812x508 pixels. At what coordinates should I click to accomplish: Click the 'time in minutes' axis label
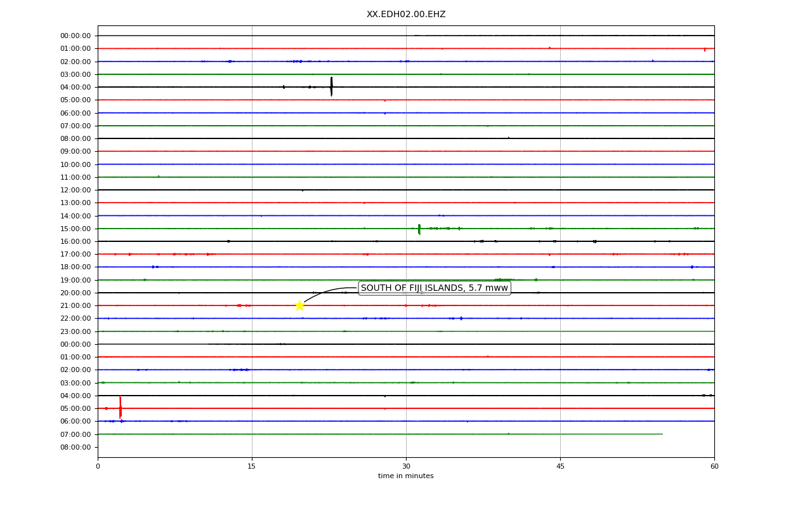coord(406,476)
